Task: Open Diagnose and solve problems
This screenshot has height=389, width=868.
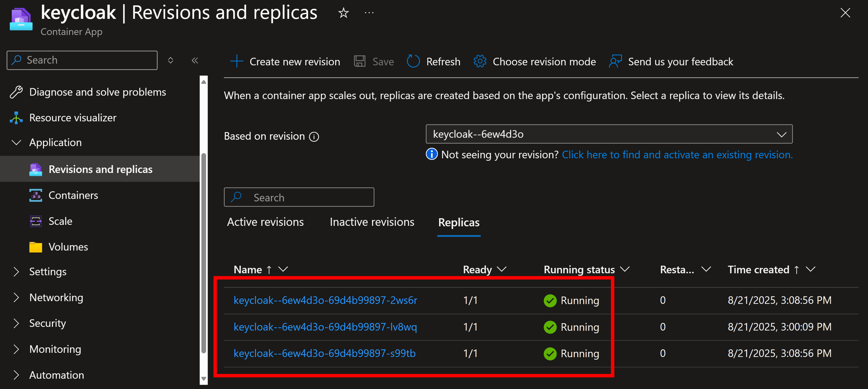Action: (98, 92)
